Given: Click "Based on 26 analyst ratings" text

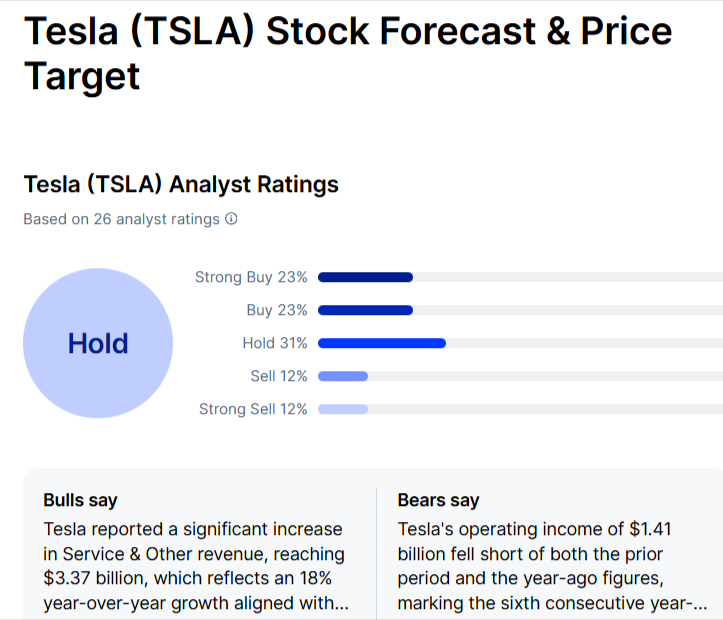Looking at the screenshot, I should 121,219.
